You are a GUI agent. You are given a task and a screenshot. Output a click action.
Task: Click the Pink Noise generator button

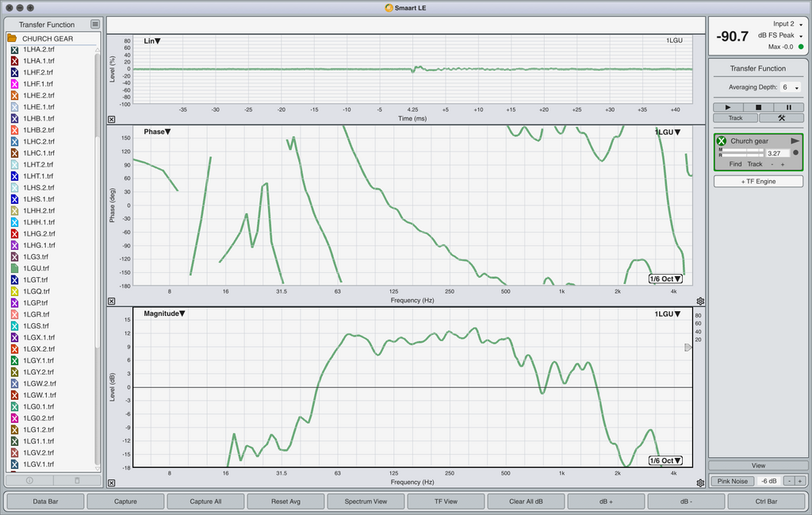(x=732, y=481)
